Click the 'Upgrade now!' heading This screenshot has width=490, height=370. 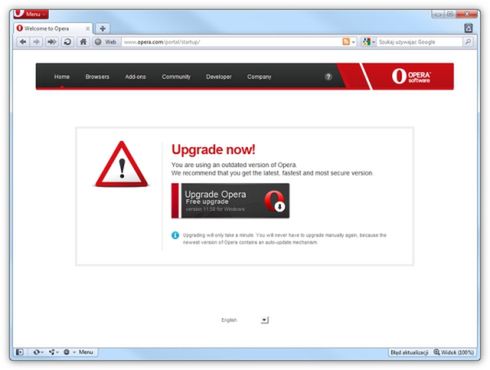[x=213, y=149]
